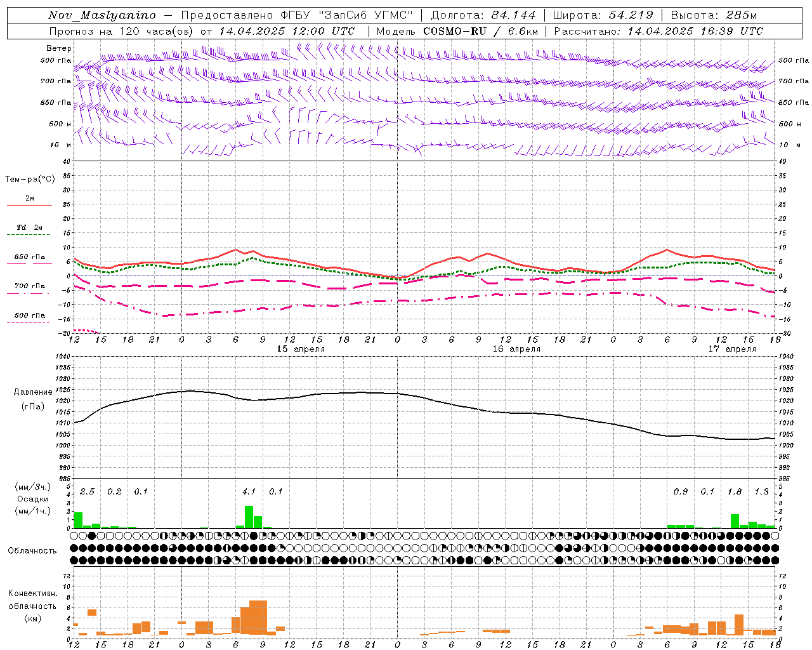Click the station name Nov_Maslyanino

(x=102, y=15)
